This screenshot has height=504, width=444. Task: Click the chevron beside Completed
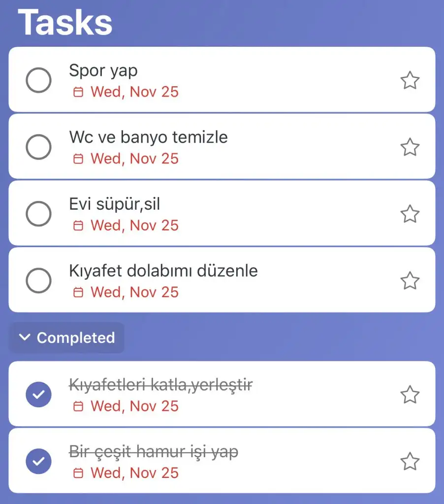24,337
